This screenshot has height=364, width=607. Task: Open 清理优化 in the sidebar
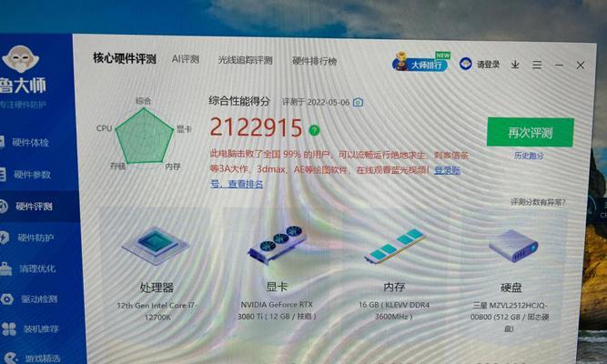tap(37, 268)
